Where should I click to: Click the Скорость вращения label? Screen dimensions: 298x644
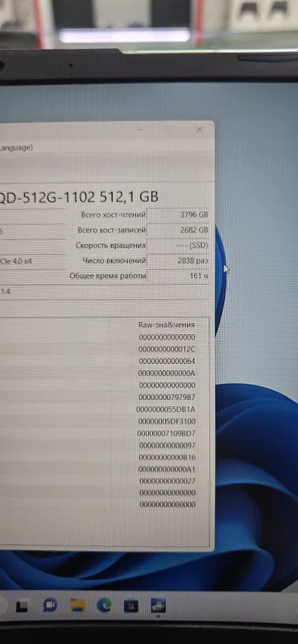pyautogui.click(x=110, y=246)
